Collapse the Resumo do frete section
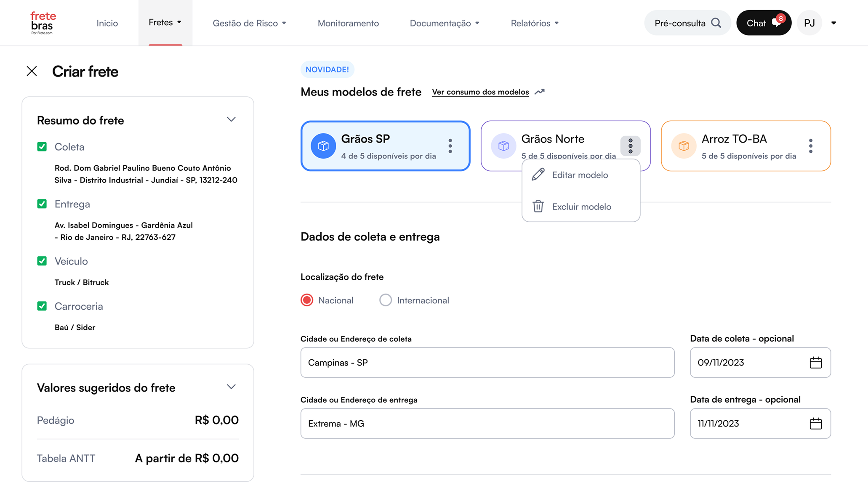The height and width of the screenshot is (488, 868). tap(231, 119)
